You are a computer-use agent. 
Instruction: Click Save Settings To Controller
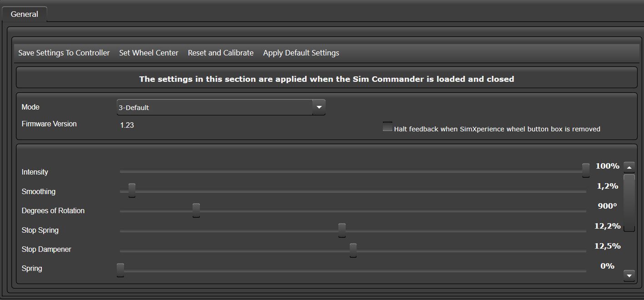pyautogui.click(x=64, y=53)
